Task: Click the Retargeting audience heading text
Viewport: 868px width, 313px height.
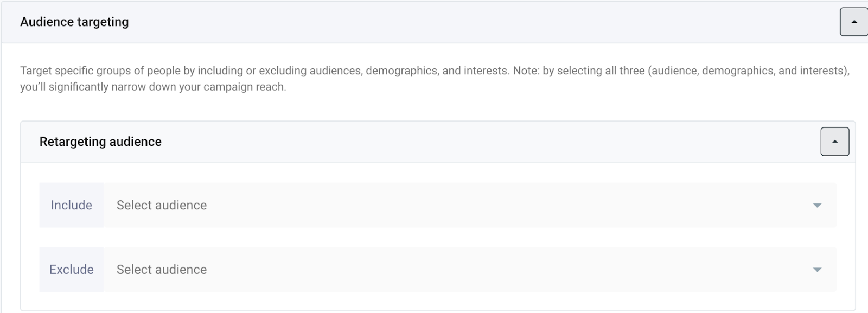Action: click(x=100, y=142)
